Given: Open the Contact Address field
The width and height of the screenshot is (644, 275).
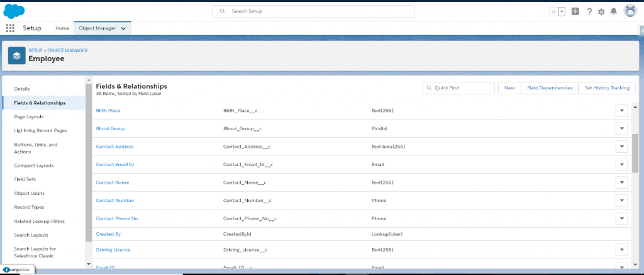Looking at the screenshot, I should [x=114, y=147].
